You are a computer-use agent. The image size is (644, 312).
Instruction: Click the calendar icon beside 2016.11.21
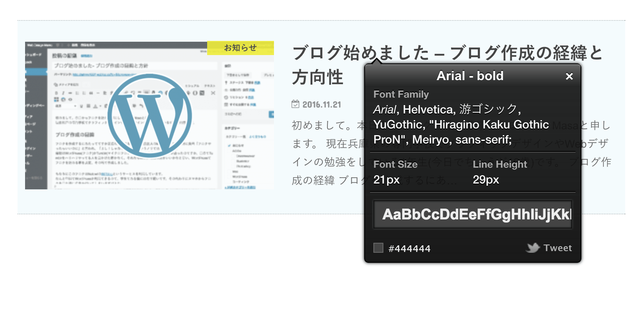pyautogui.click(x=295, y=104)
